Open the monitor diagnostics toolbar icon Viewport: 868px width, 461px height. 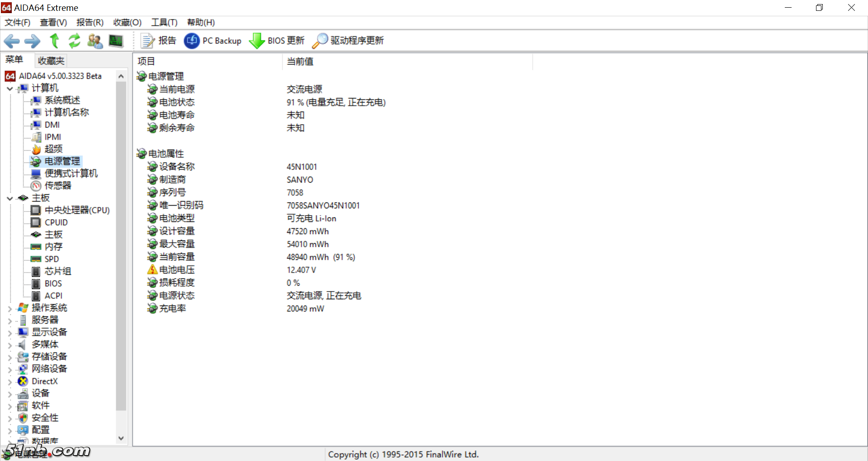point(116,41)
